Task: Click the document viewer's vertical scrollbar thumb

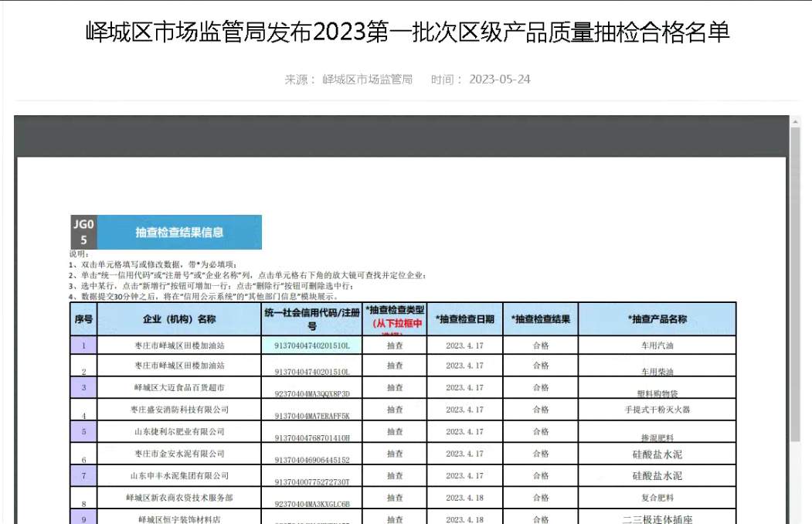Action: point(795,284)
